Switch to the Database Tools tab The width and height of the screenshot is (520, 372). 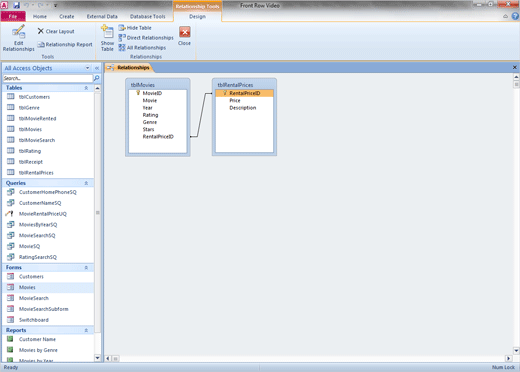tap(147, 16)
